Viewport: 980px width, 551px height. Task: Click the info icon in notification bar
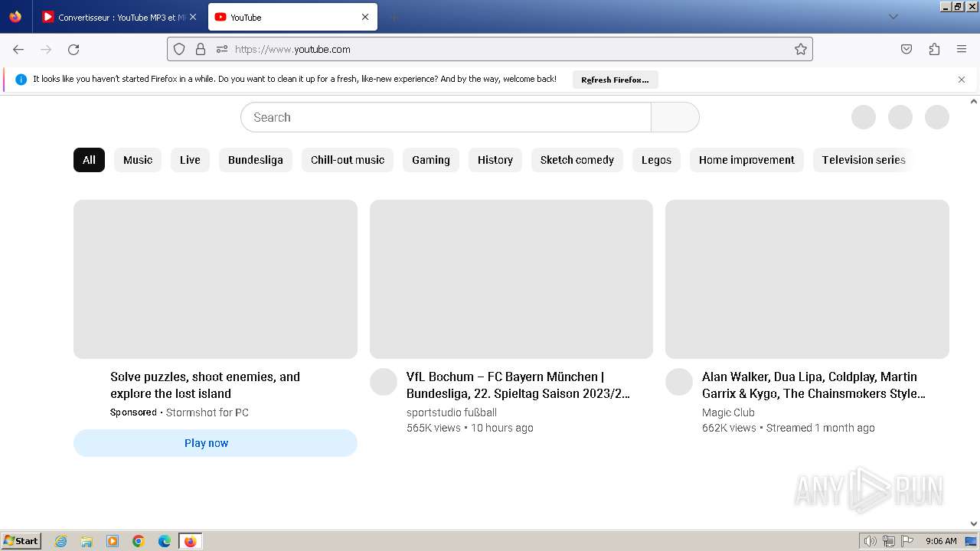click(21, 80)
